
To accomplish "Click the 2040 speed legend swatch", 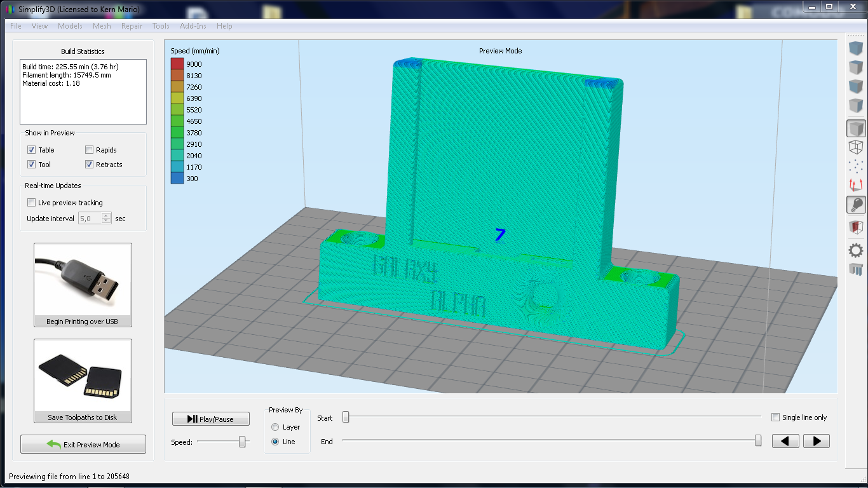I will (177, 155).
